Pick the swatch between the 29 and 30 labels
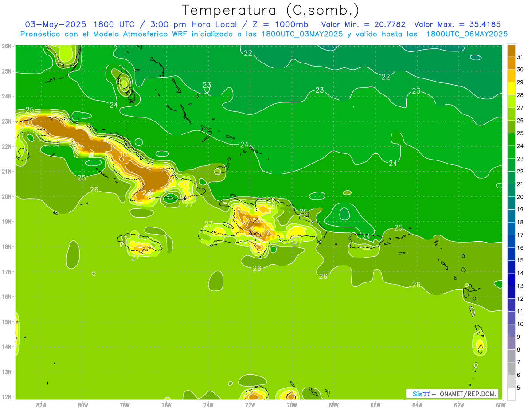Screen dimensions: 532x411 [511, 76]
